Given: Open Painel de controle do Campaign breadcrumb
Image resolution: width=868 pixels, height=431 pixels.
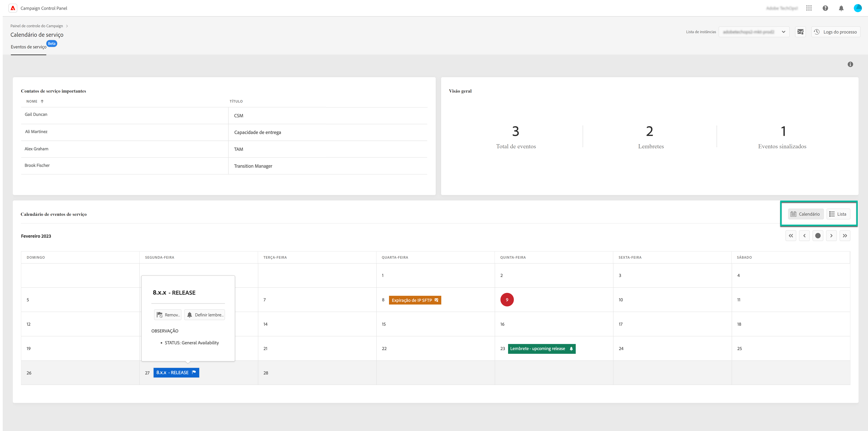Looking at the screenshot, I should pyautogui.click(x=36, y=26).
